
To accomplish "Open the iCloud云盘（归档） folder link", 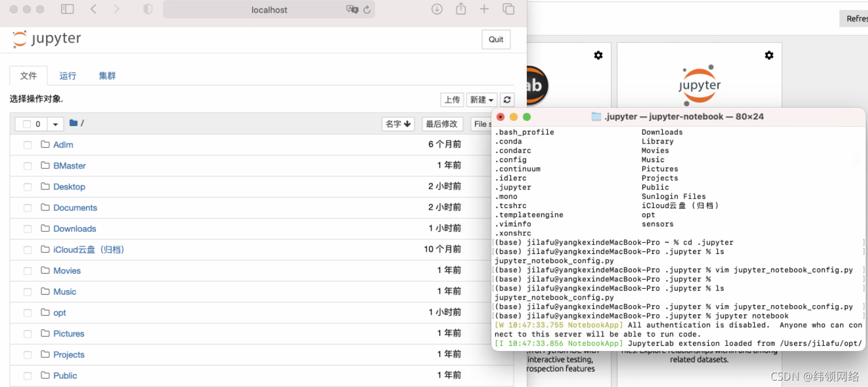I will (89, 249).
